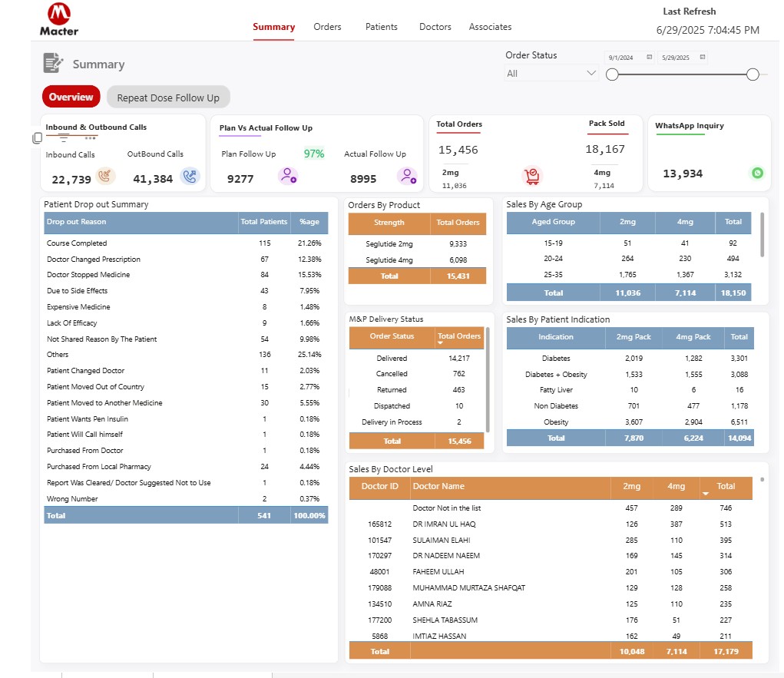Click the WhatsApp Inquiry green icon
The width and height of the screenshot is (784, 678).
pyautogui.click(x=758, y=174)
